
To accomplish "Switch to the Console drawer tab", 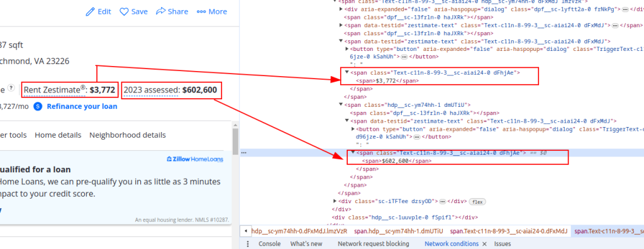I will 269,244.
